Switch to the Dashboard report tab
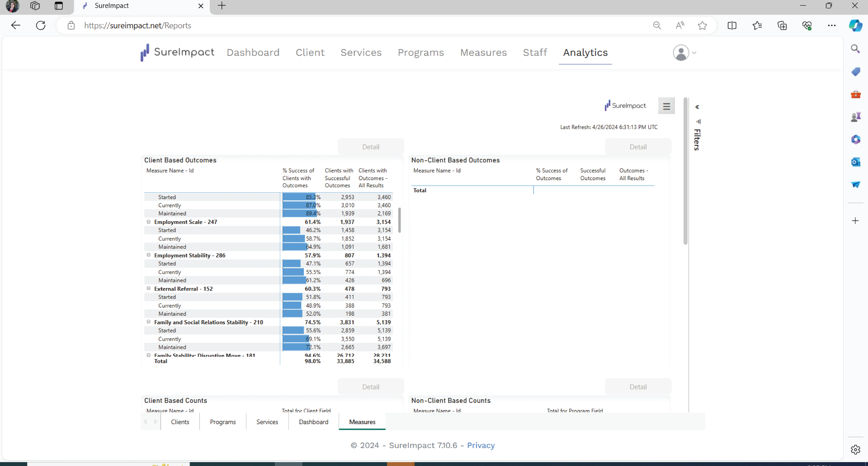868x466 pixels. 313,422
